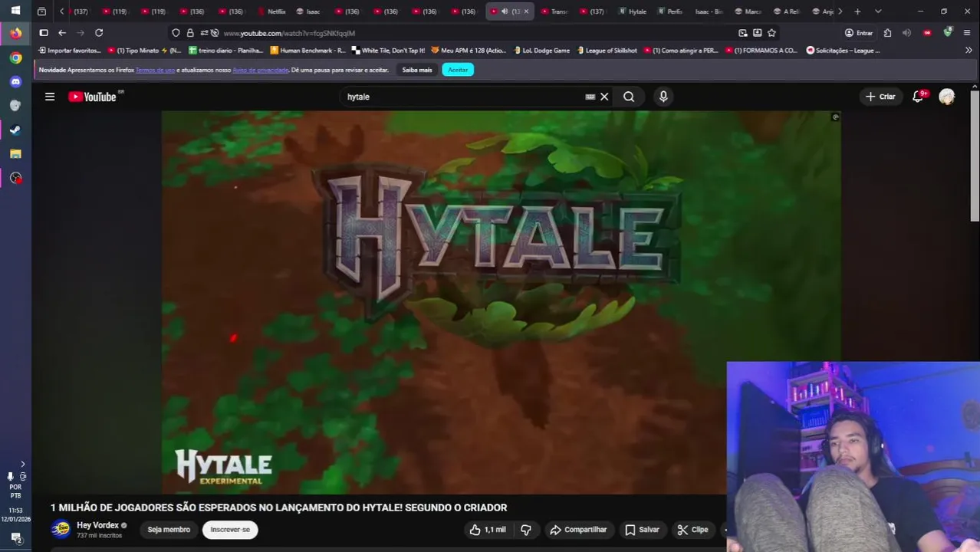
Task: Open File Explorer from the taskbar
Action: pos(15,153)
